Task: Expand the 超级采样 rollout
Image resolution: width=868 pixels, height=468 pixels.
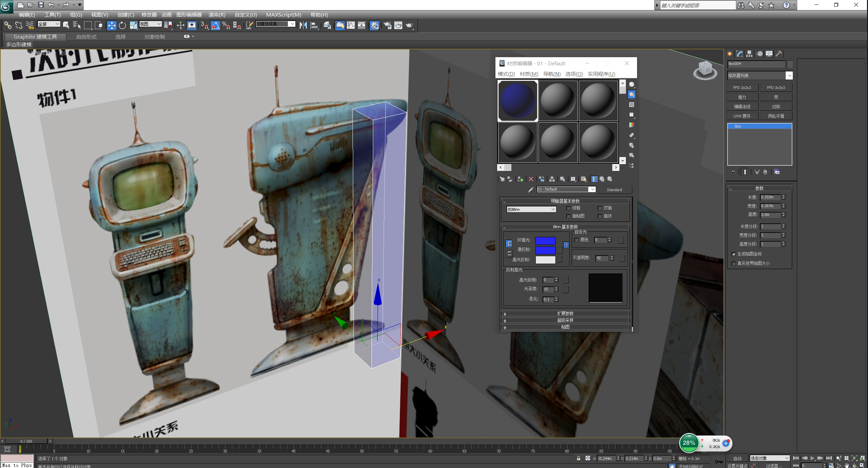Action: (565, 320)
